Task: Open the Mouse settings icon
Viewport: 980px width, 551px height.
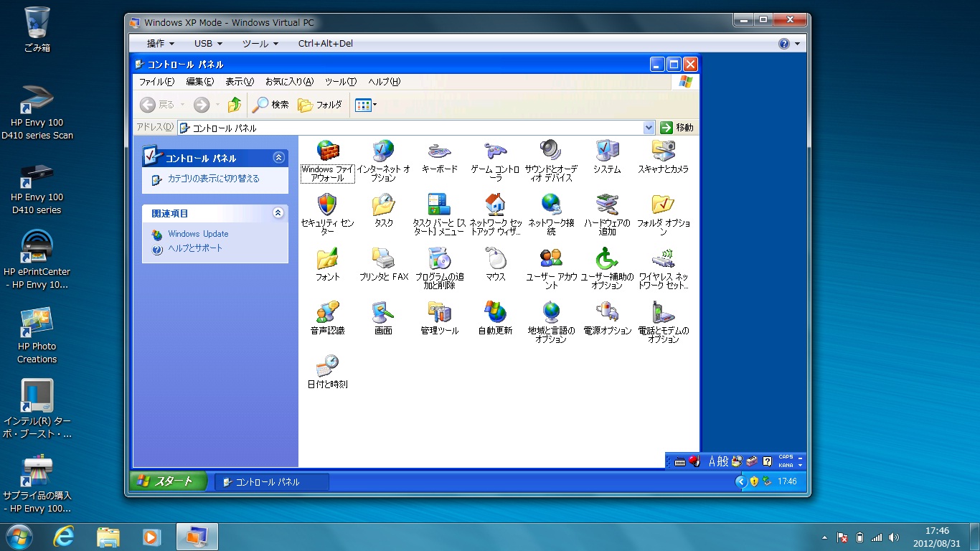Action: [495, 259]
